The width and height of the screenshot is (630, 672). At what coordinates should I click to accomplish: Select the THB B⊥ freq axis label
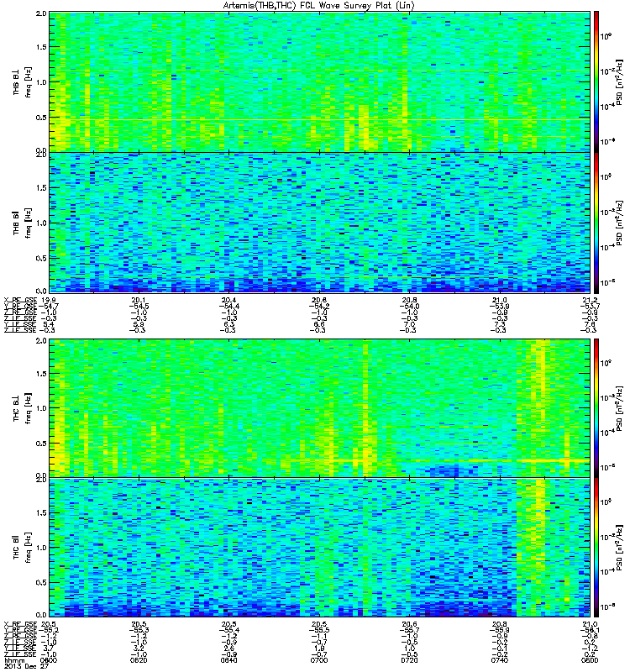pos(23,82)
